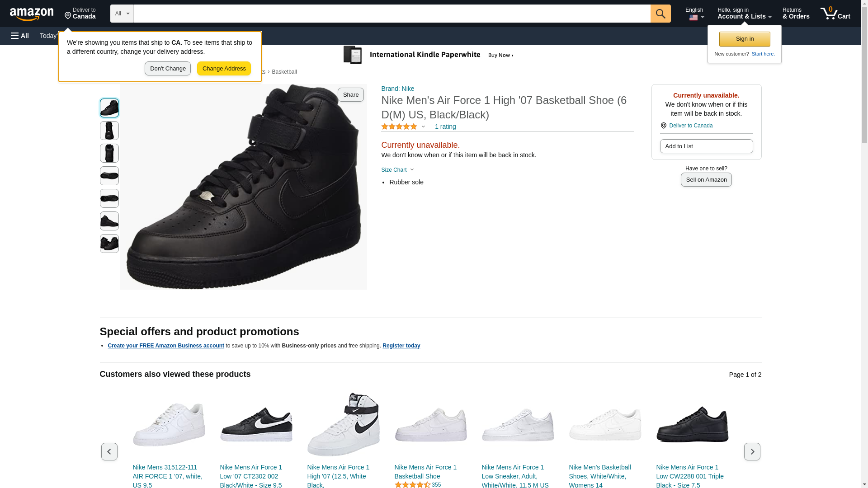Image resolution: width=868 pixels, height=488 pixels.
Task: Expand the Size Chart dropdown
Action: (x=397, y=170)
